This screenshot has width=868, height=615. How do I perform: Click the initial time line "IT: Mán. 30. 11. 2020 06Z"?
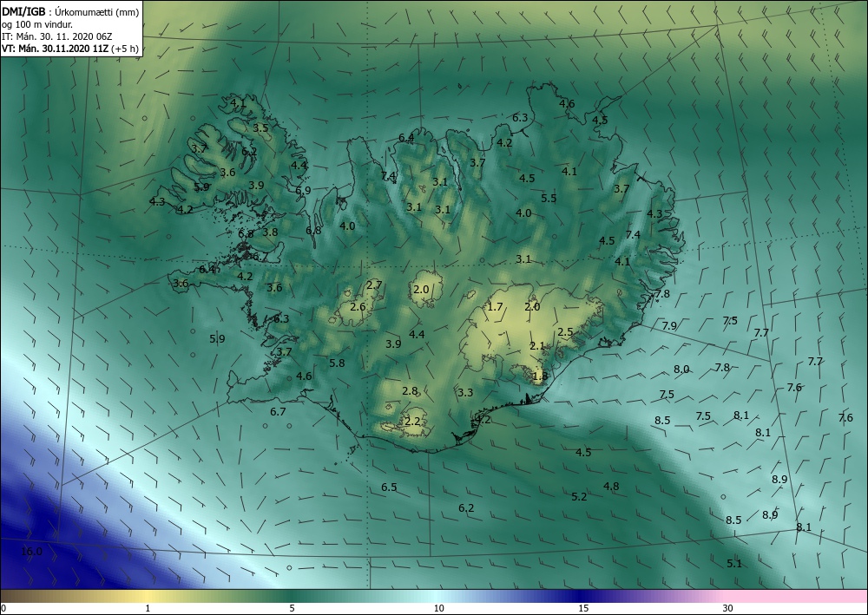[x=57, y=36]
